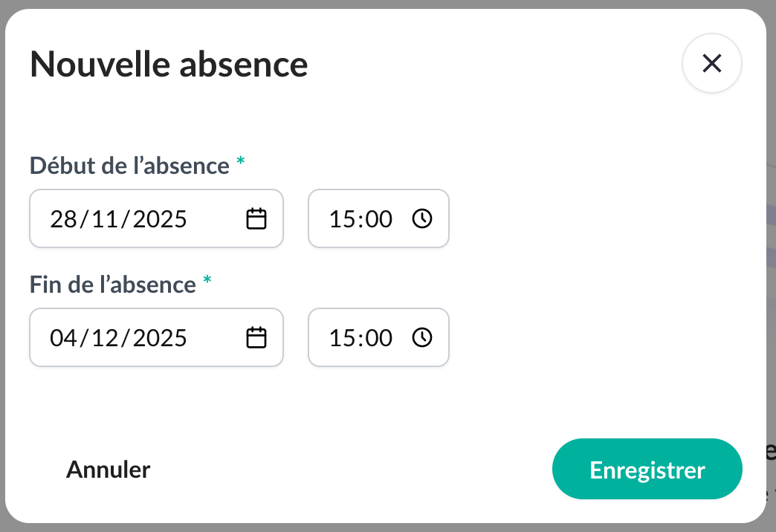
Task: Select day 04 in end date
Action: coord(63,338)
